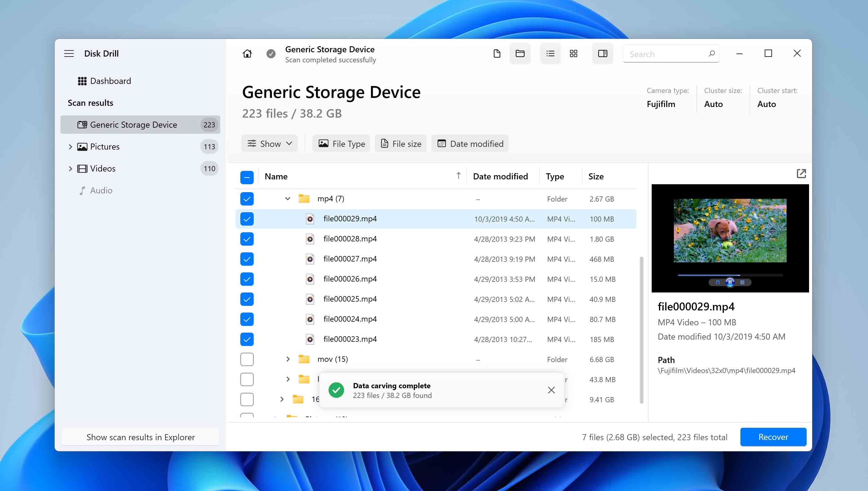Click file000028.mp4 video file icon
Viewport: 868px width, 491px height.
310,239
